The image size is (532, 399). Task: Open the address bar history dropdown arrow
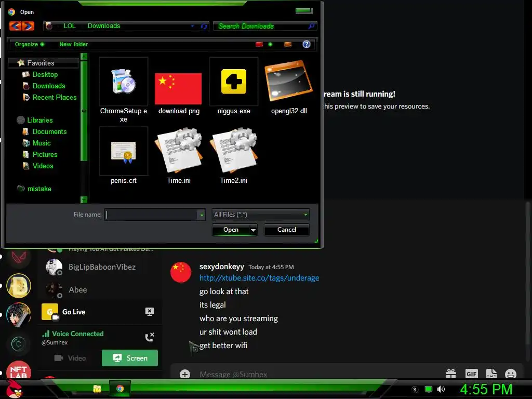point(192,26)
